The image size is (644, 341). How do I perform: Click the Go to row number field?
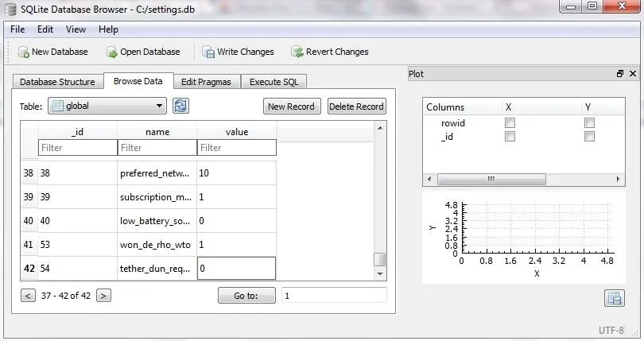(334, 296)
